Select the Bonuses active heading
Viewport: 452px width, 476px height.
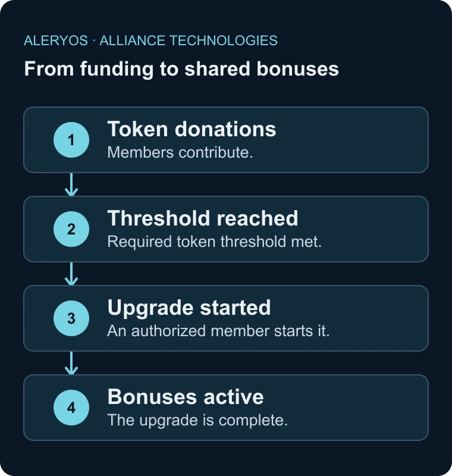click(x=186, y=397)
